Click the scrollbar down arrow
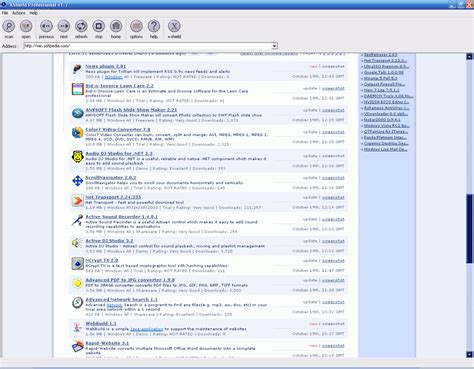This screenshot has width=474, height=369. [x=469, y=354]
